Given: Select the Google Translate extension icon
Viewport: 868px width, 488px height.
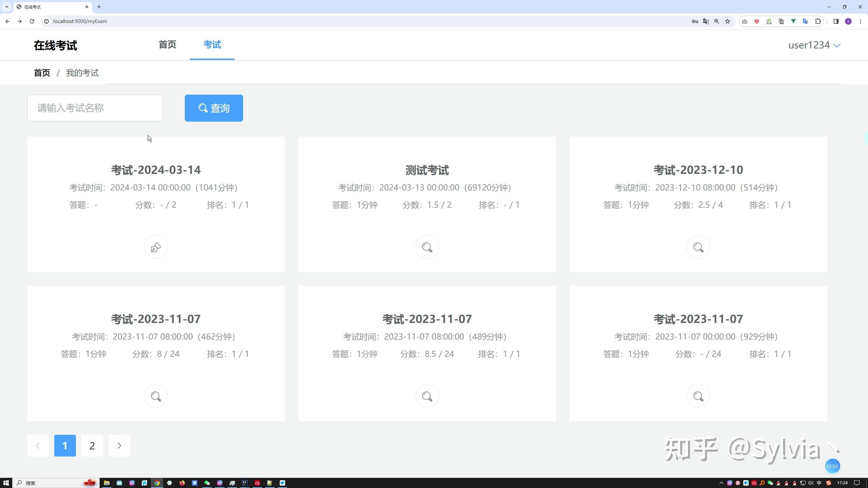Looking at the screenshot, I should pyautogui.click(x=806, y=21).
